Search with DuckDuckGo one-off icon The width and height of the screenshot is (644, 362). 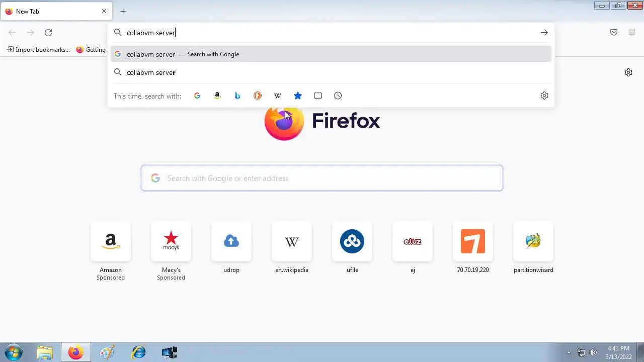[258, 96]
